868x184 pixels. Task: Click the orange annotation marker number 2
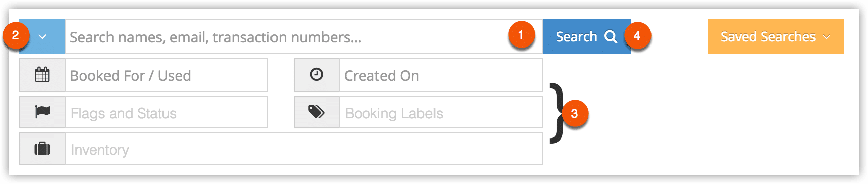point(16,35)
